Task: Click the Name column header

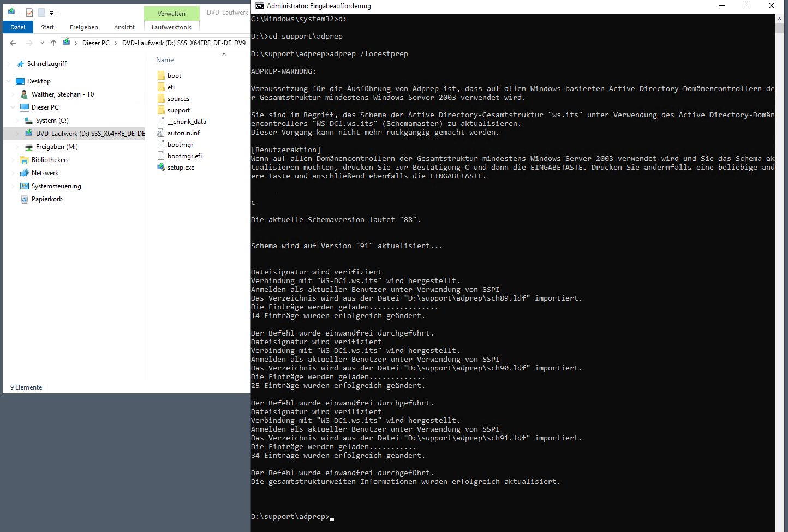Action: [x=165, y=60]
